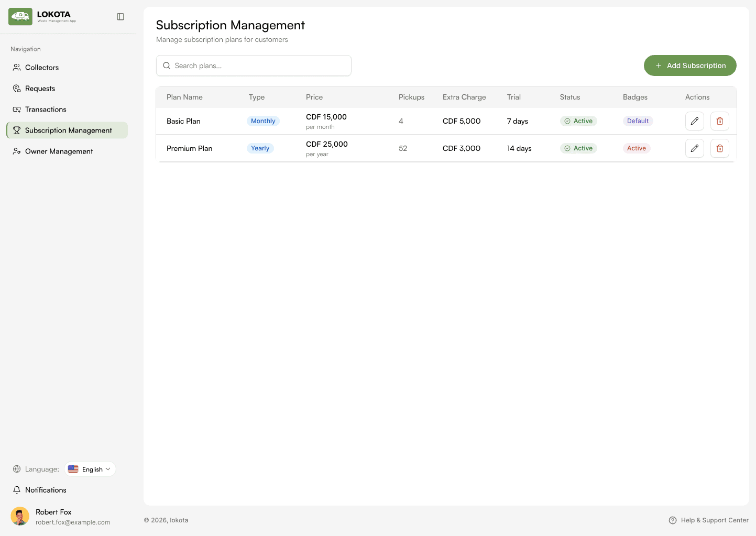This screenshot has width=756, height=536.
Task: Go to Requests page
Action: pos(67,89)
